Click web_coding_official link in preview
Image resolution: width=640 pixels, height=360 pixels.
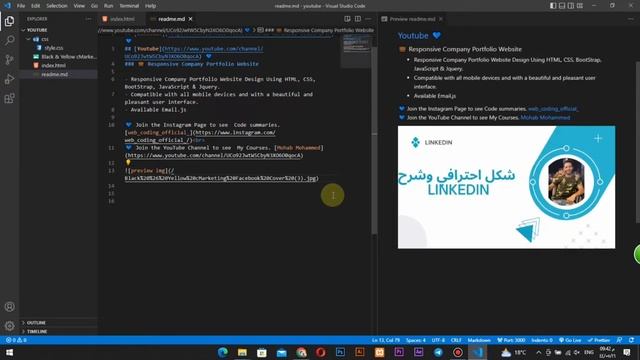coord(553,109)
